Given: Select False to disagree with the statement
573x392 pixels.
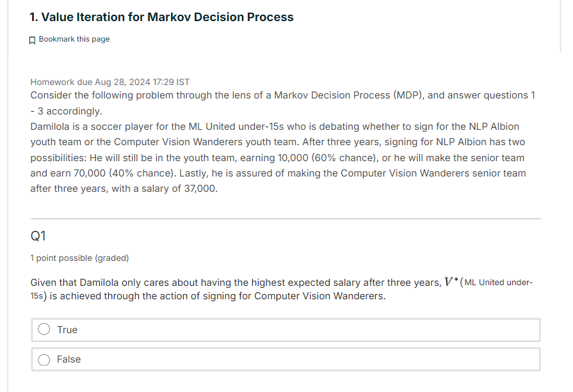Looking at the screenshot, I should [44, 359].
